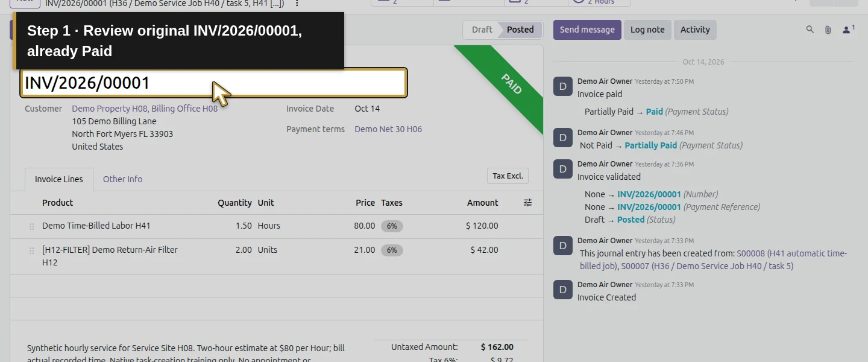This screenshot has height=362, width=868.
Task: Open invoice line column settings adjuster icon
Action: pyautogui.click(x=527, y=203)
